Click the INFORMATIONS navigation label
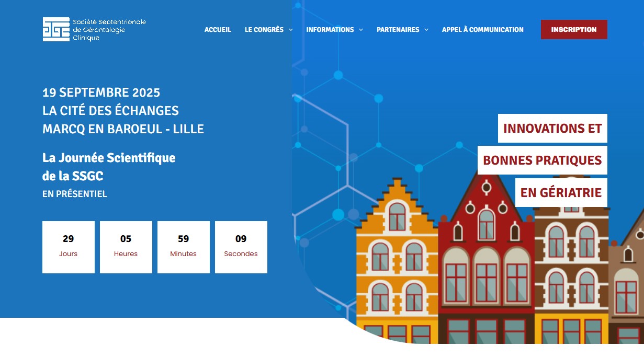 pos(330,30)
